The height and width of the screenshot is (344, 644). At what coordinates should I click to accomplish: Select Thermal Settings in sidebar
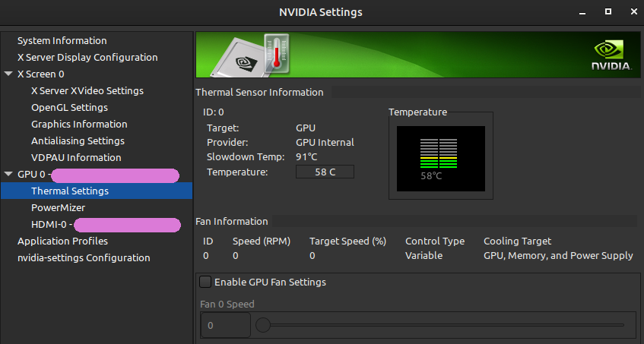[x=97, y=191]
